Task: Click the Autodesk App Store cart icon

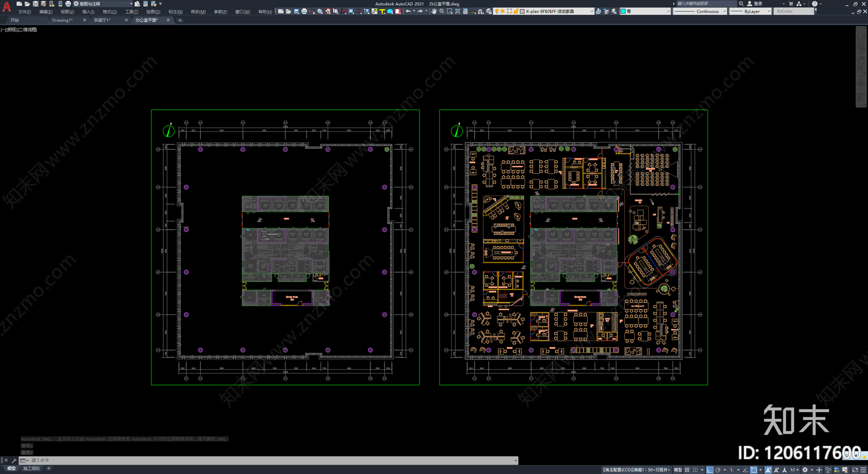Action: pos(791,3)
